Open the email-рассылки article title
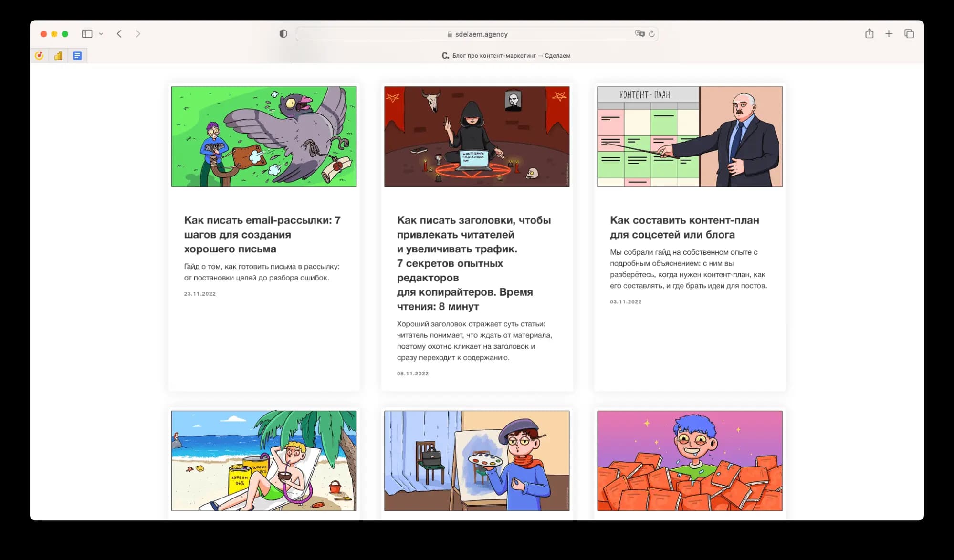The image size is (954, 560). tap(262, 234)
